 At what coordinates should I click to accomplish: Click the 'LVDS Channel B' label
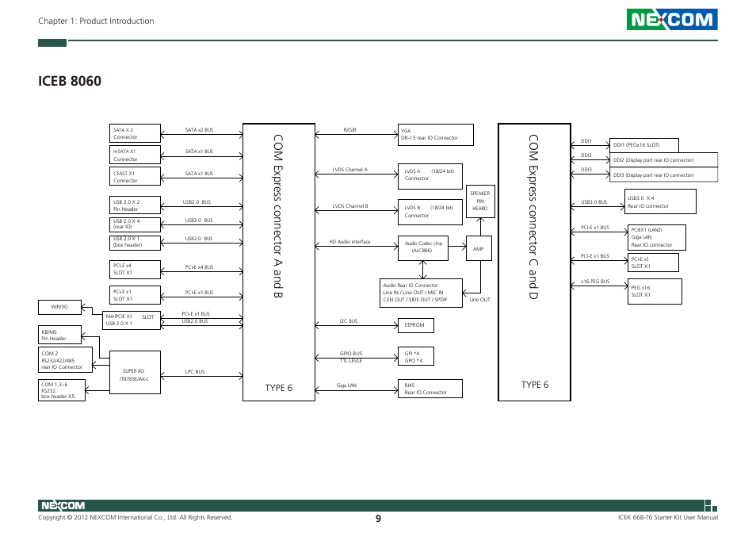350,206
